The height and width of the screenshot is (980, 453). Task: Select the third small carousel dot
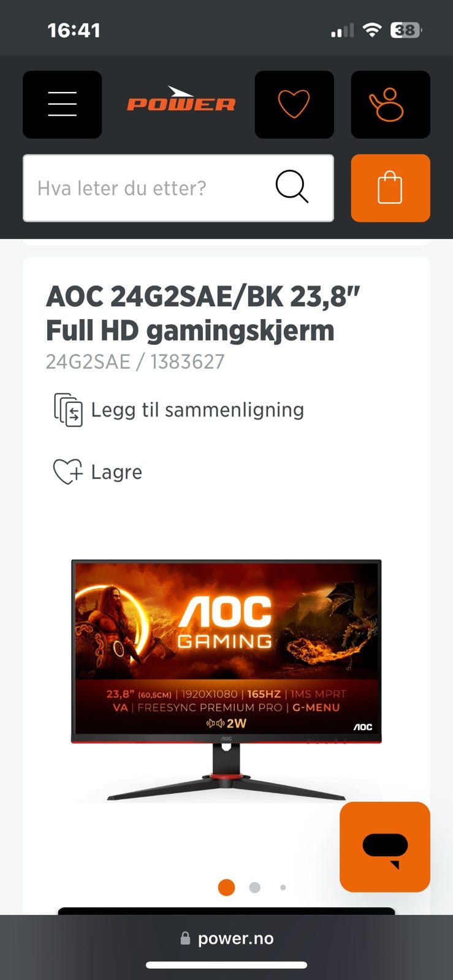[283, 887]
